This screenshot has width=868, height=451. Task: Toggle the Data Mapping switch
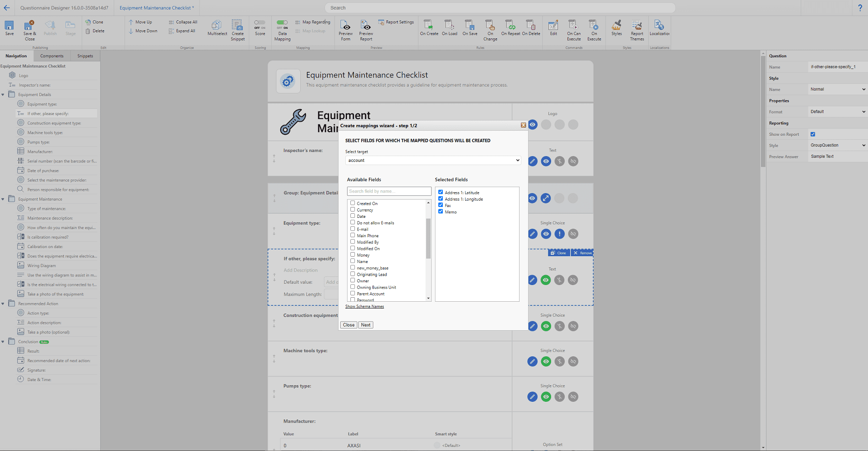[282, 22]
